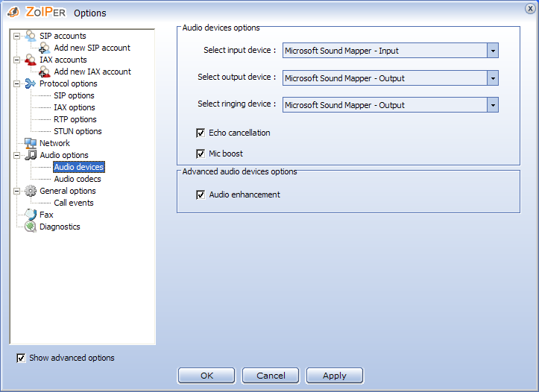
Task: Select Audio codecs in the tree
Action: pyautogui.click(x=78, y=179)
